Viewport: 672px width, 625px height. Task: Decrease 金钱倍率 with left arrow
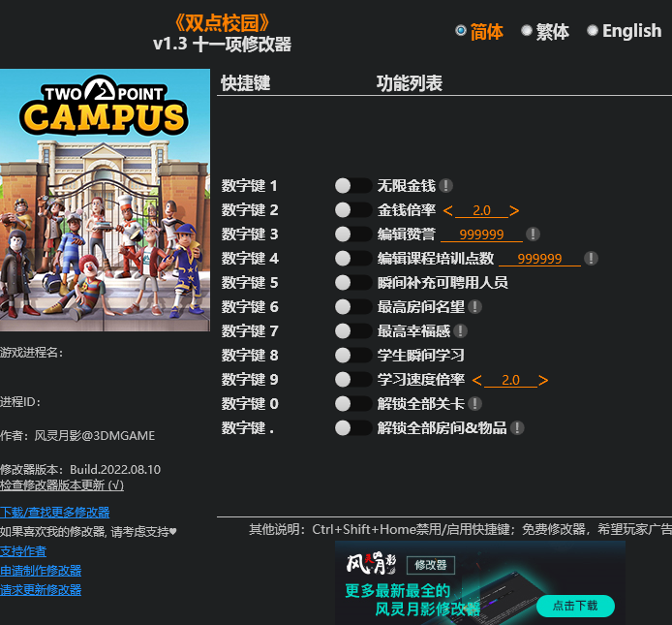pyautogui.click(x=448, y=210)
